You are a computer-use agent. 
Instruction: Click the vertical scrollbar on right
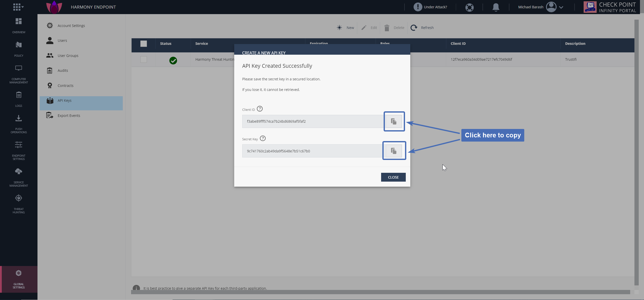pyautogui.click(x=636, y=152)
